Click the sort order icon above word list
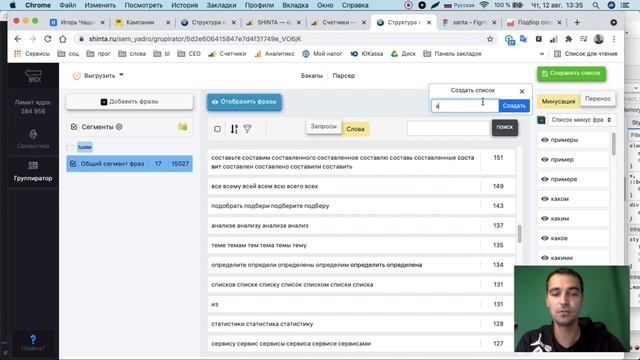This screenshot has height=360, width=640. pos(234,129)
